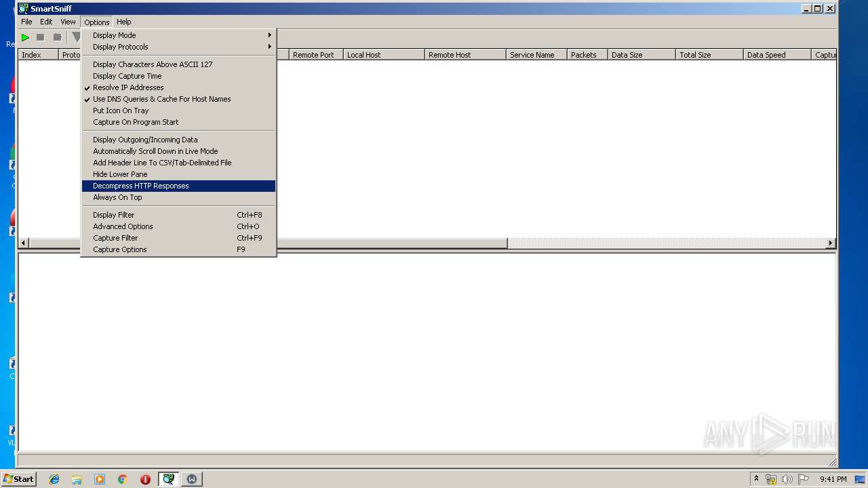Start capture with the green play icon
The height and width of the screenshot is (488, 868).
pos(25,37)
